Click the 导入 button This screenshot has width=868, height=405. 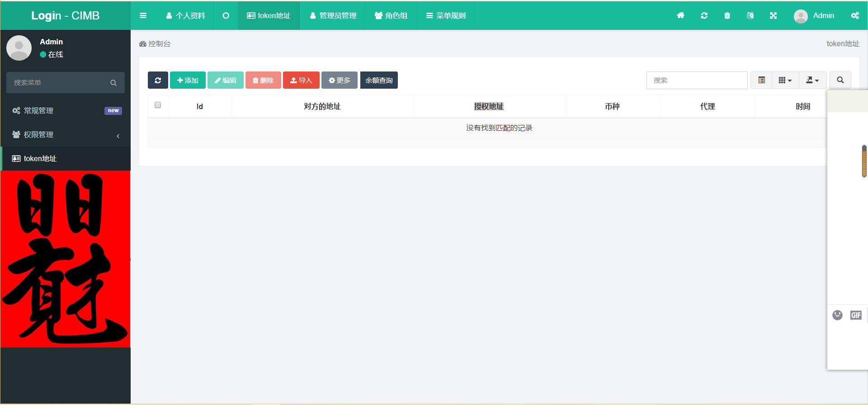[x=301, y=80]
